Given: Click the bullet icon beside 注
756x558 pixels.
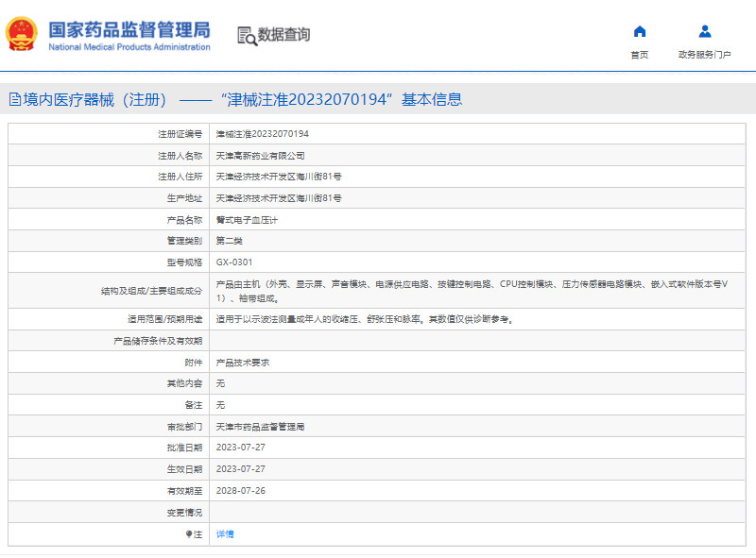Looking at the screenshot, I should [189, 533].
